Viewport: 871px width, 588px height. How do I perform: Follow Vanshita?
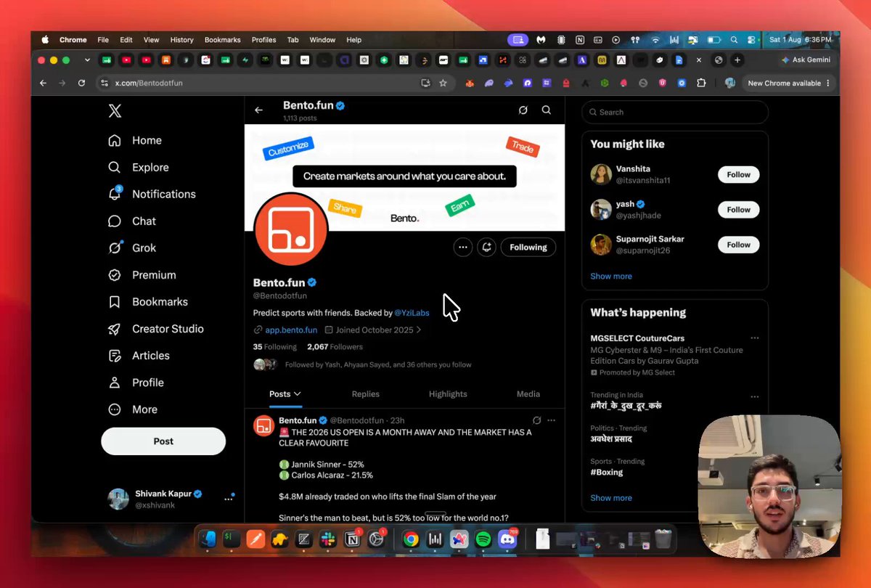[x=739, y=175]
